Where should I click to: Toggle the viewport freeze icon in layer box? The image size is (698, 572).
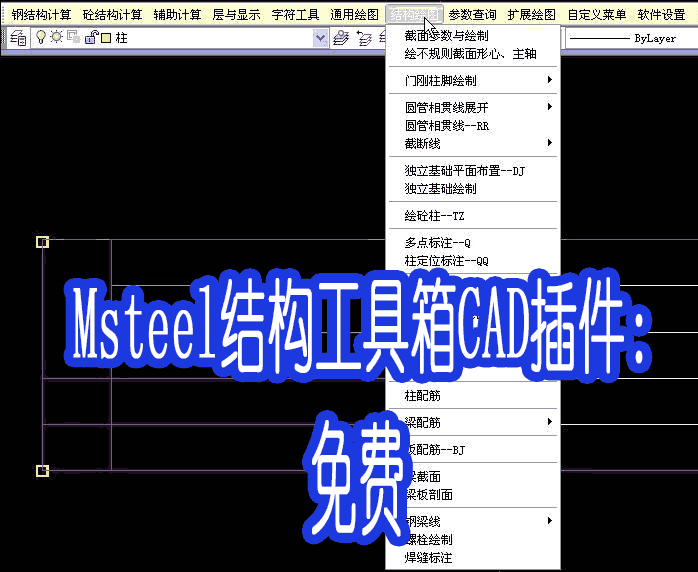(73, 37)
